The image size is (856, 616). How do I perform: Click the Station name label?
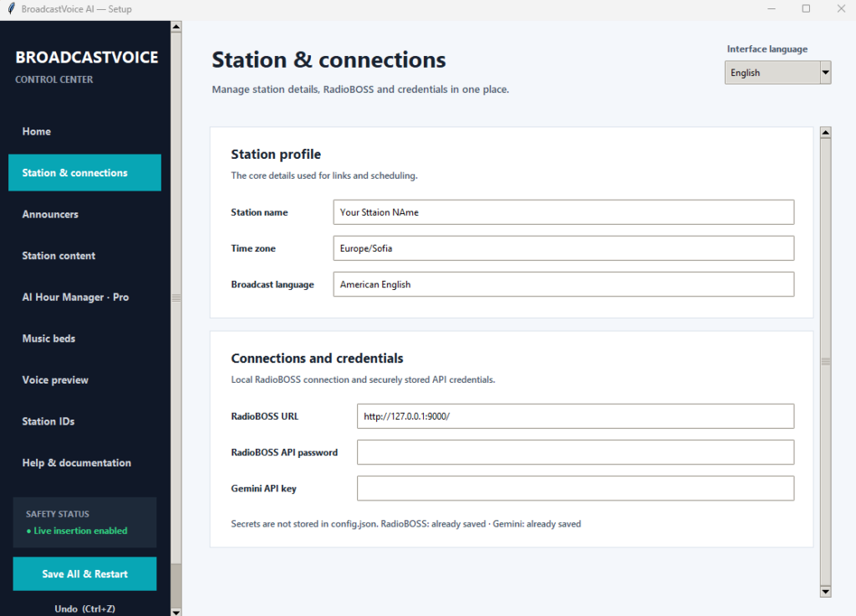tap(259, 212)
